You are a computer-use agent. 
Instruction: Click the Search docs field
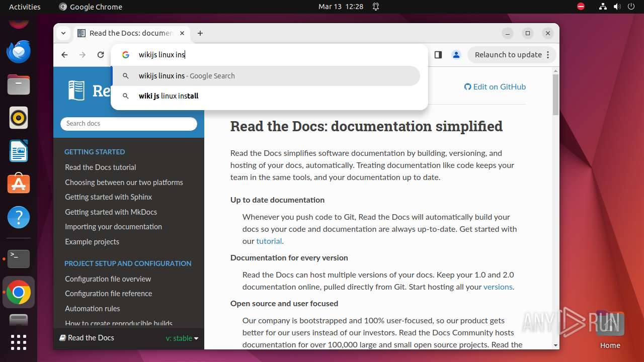pos(129,124)
